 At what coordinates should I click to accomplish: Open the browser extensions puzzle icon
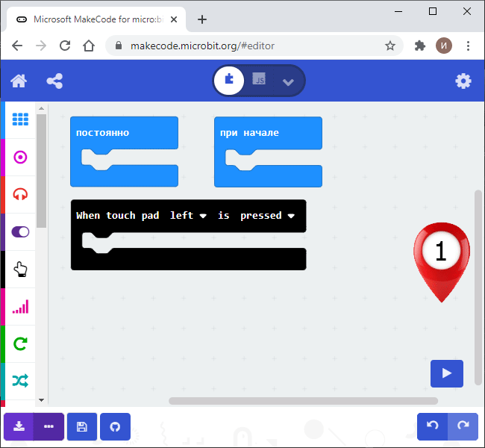[420, 46]
